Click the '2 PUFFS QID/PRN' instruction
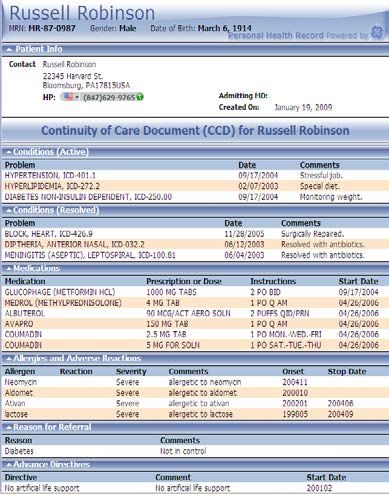 280,313
